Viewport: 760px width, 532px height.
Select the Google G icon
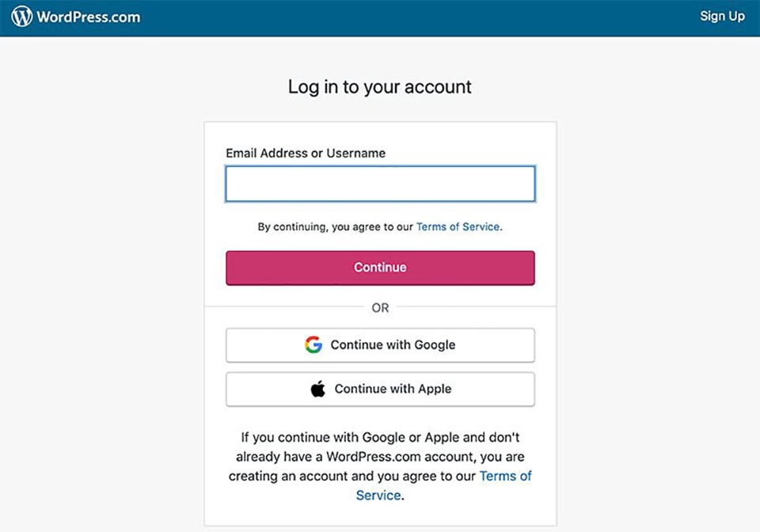314,344
